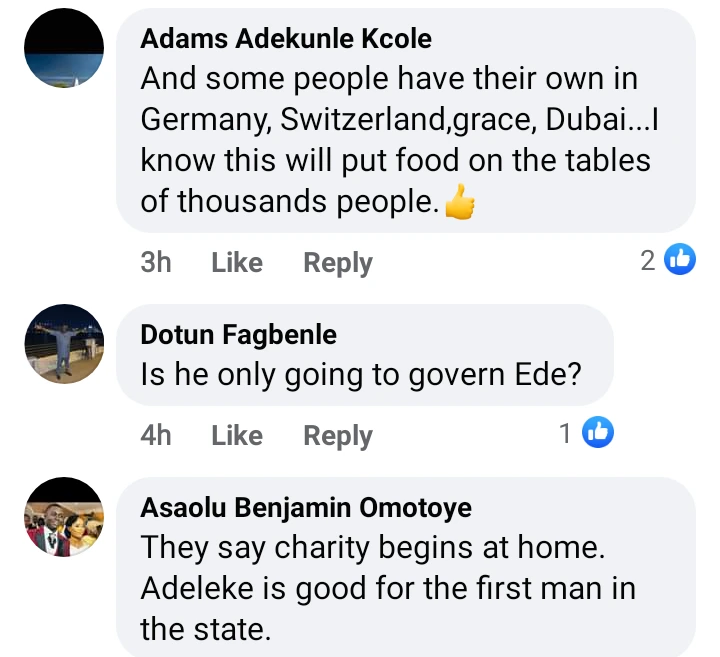The image size is (720, 657).
Task: Click the blue like reaction icon on Dotun's comment
Action: 598,433
